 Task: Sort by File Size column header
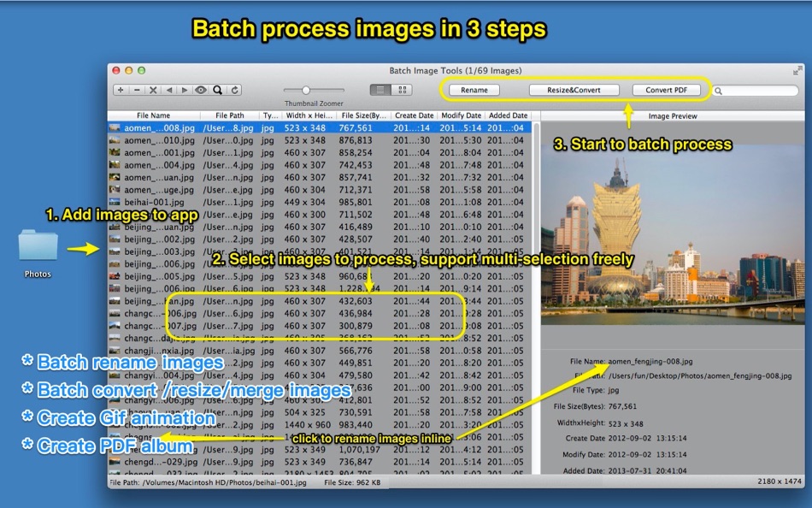pyautogui.click(x=363, y=115)
